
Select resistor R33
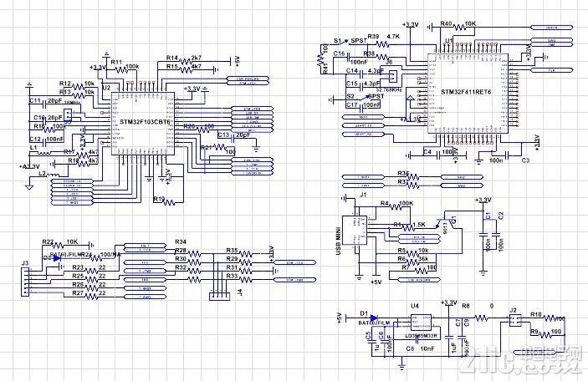tap(245, 279)
